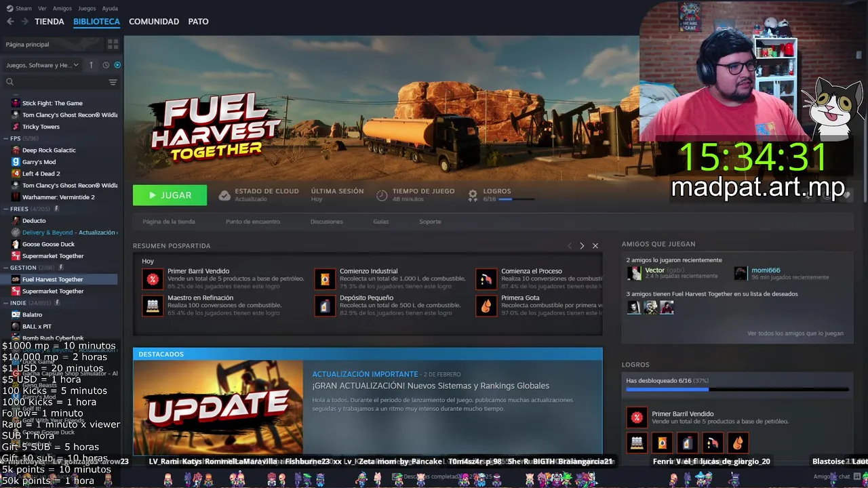The width and height of the screenshot is (868, 488).
Task: Open Primer Barril Vendido achievement icon in summary
Action: tap(153, 279)
